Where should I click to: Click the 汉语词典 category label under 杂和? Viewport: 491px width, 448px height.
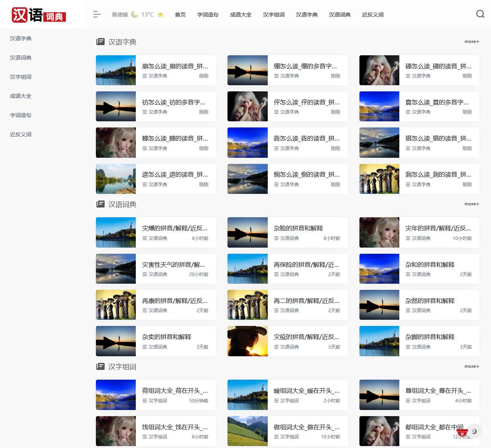click(421, 274)
